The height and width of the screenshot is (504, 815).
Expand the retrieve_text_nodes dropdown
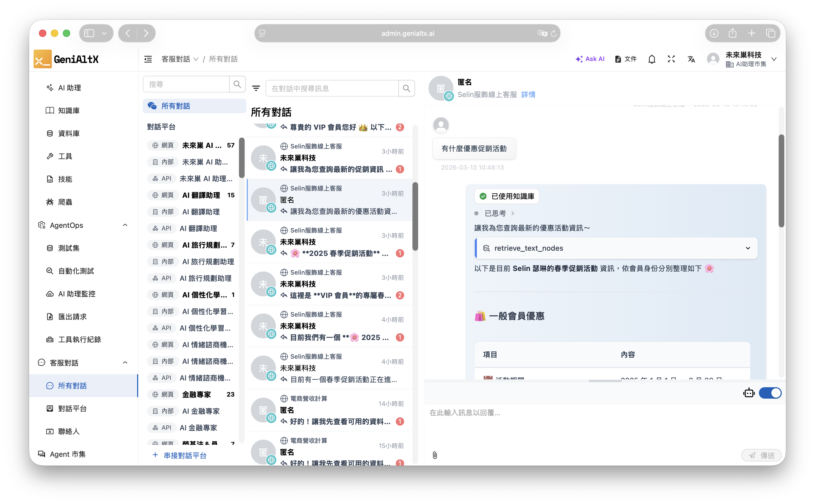[748, 248]
